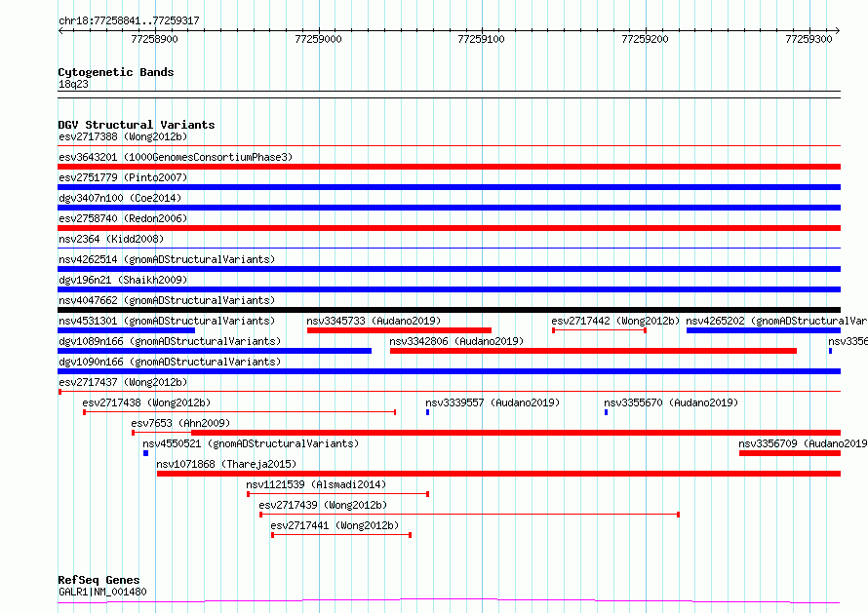Click the esv2717438 thin red interval

point(240,412)
